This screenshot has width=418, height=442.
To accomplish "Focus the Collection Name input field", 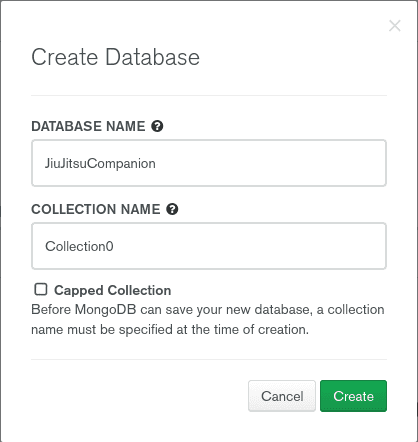I will pyautogui.click(x=209, y=246).
